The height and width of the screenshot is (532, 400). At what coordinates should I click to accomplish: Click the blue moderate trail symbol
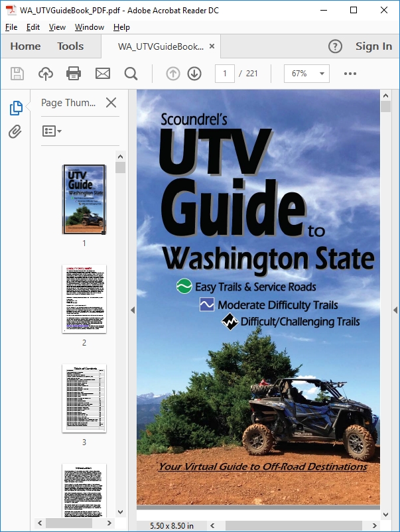(x=206, y=304)
